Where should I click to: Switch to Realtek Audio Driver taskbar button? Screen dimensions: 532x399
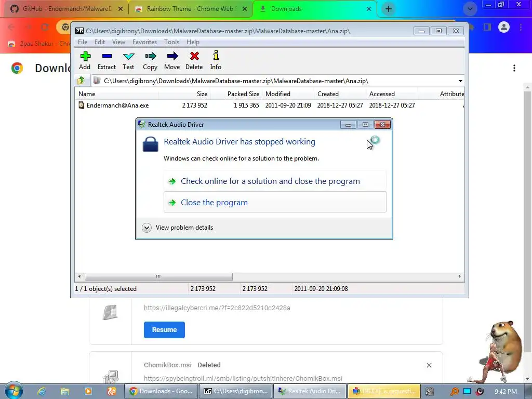click(310, 391)
